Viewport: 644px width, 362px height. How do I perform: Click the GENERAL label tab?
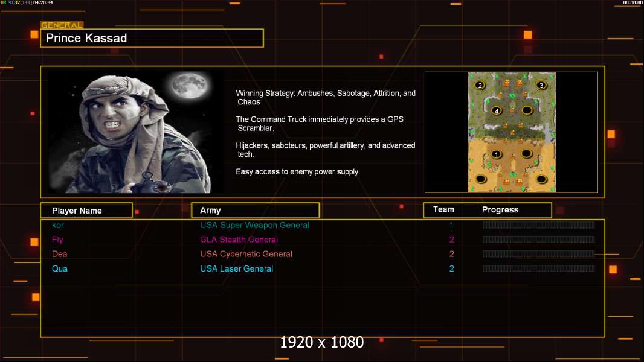(62, 25)
